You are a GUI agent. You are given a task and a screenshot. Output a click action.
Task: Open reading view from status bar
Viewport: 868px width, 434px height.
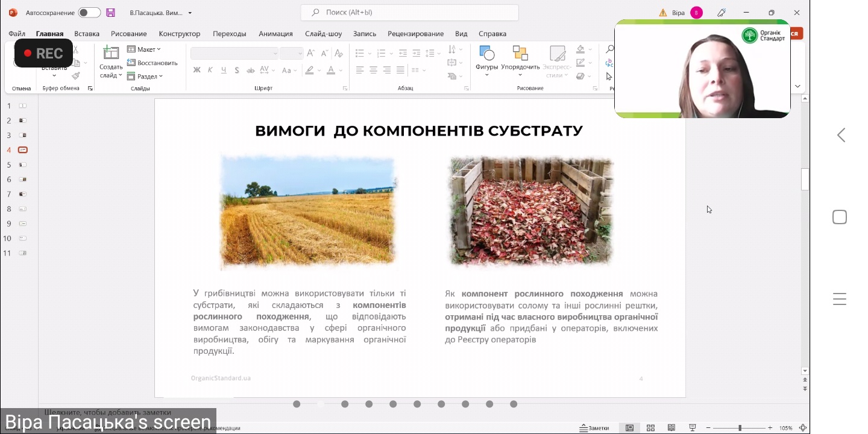671,428
